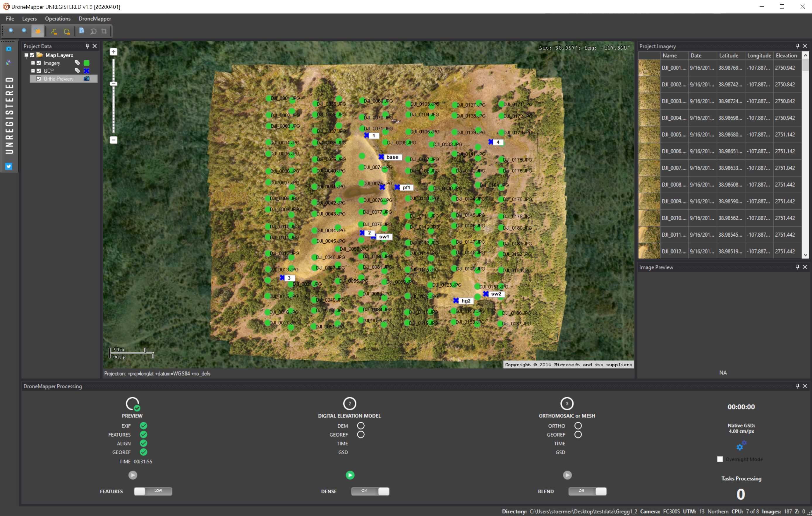The image size is (812, 516).
Task: Start Digital Elevation Model processing
Action: point(350,475)
